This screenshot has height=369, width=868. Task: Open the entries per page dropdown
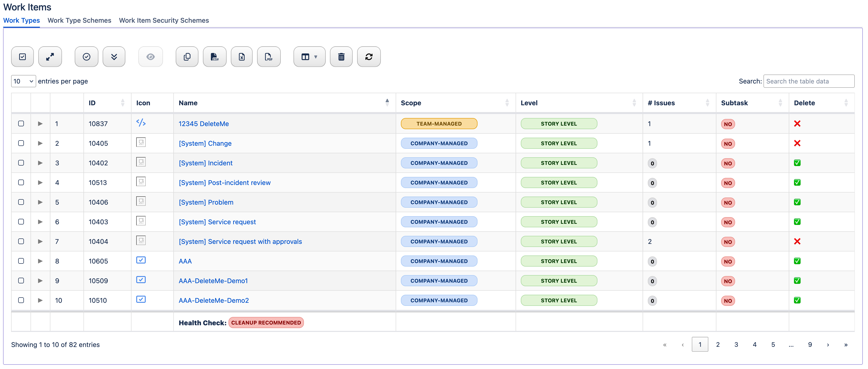pos(23,81)
